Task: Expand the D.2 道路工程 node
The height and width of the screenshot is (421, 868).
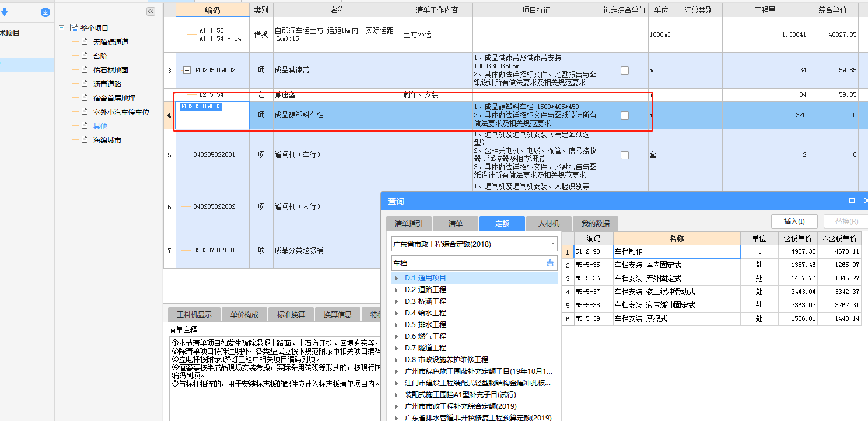Action: [397, 290]
